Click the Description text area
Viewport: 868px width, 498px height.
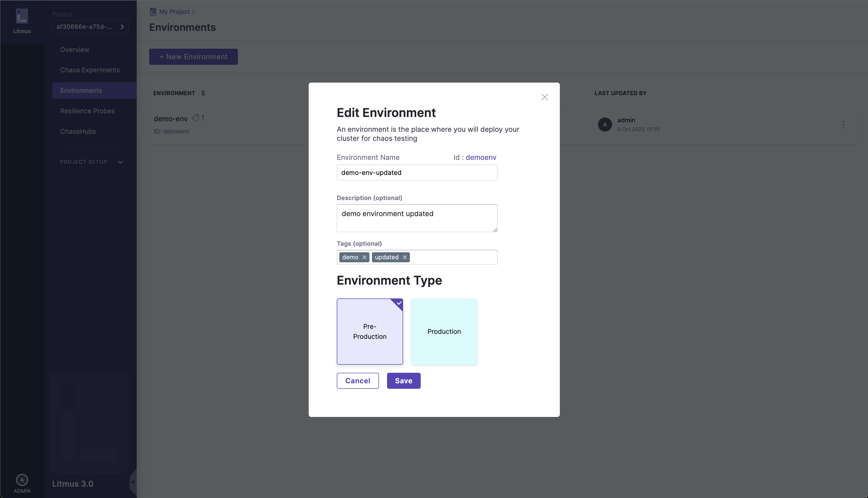coord(417,218)
